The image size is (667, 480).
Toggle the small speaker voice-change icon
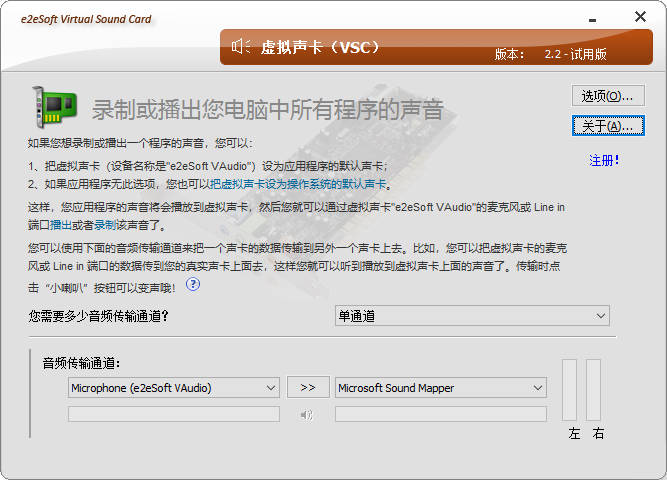(x=307, y=414)
